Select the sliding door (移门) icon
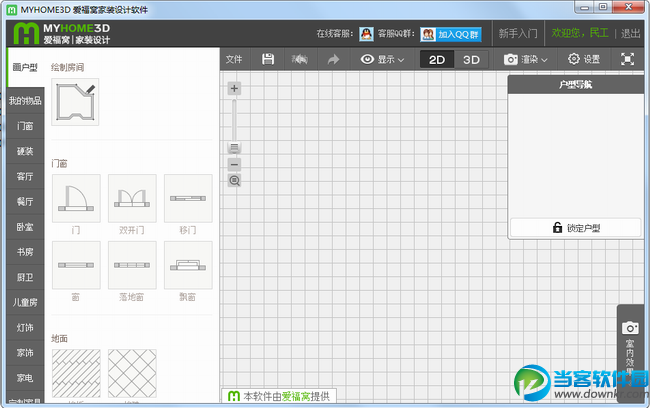 pos(188,198)
